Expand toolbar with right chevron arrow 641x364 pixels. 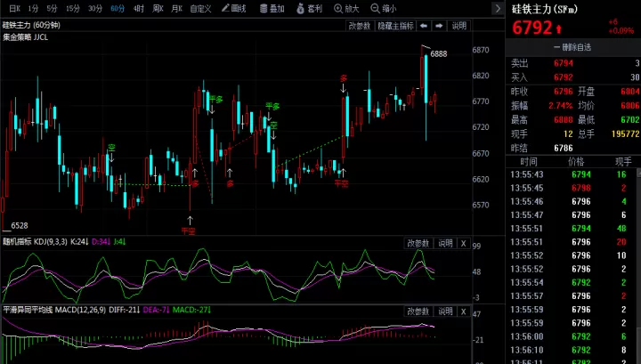[498, 9]
